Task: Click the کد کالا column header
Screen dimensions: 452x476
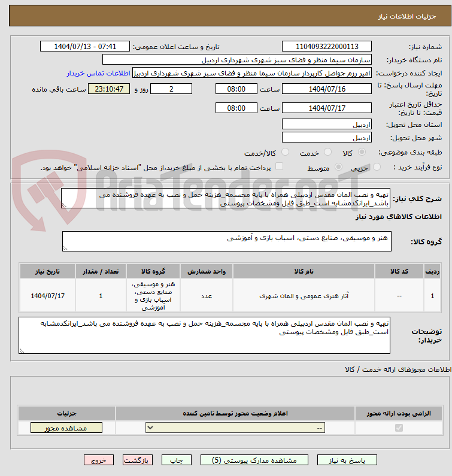Action: point(399,271)
